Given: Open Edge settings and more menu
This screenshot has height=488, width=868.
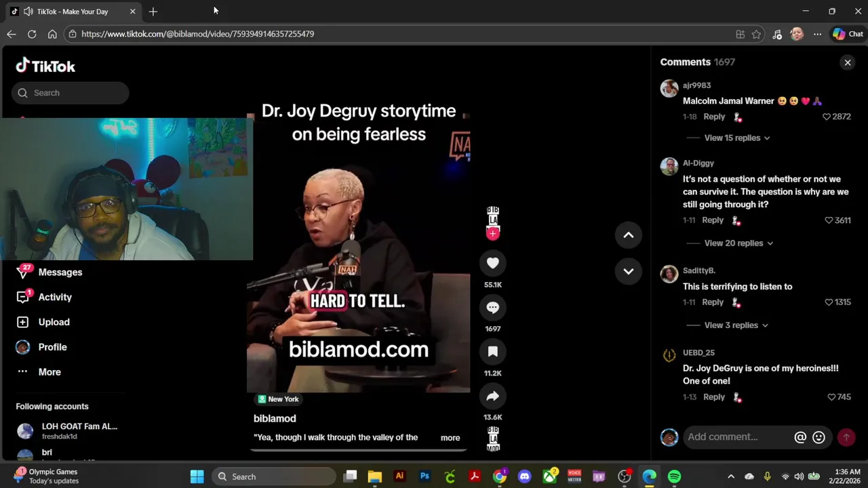Looking at the screenshot, I should click(818, 34).
